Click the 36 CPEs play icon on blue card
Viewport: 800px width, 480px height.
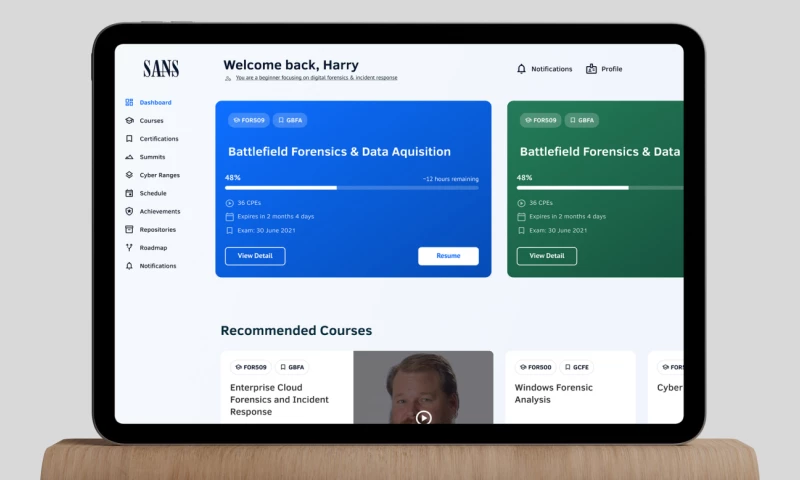pyautogui.click(x=230, y=203)
